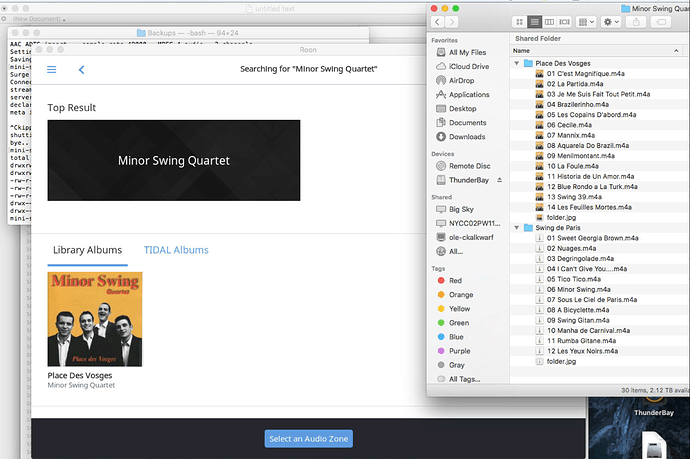
Task: Click the Backups bash terminal title bar
Action: [188, 33]
